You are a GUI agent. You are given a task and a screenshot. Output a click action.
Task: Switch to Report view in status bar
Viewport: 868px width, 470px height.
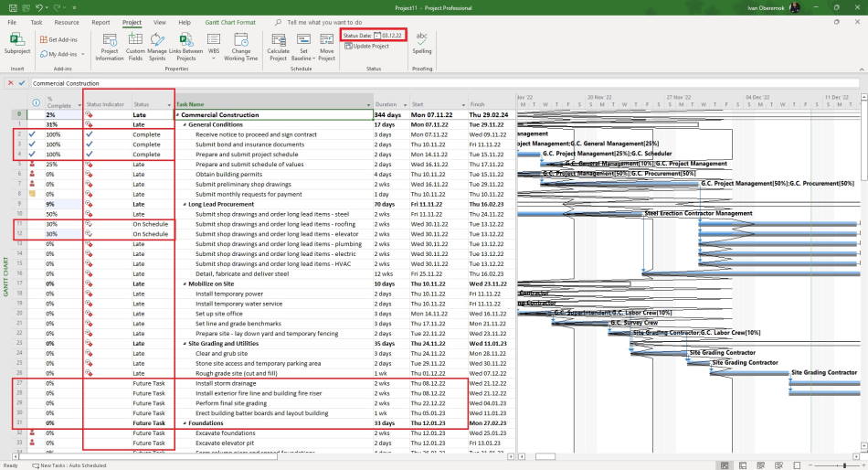(x=797, y=465)
